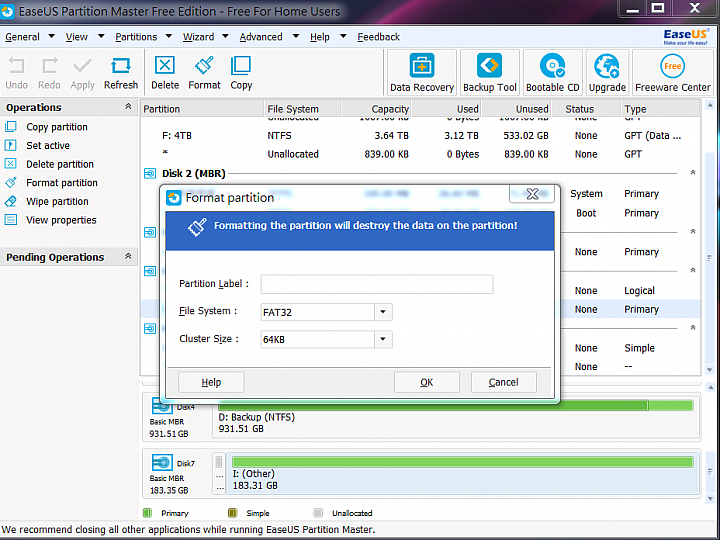
Task: Choose Format partition in Operations panel
Action: [x=62, y=183]
